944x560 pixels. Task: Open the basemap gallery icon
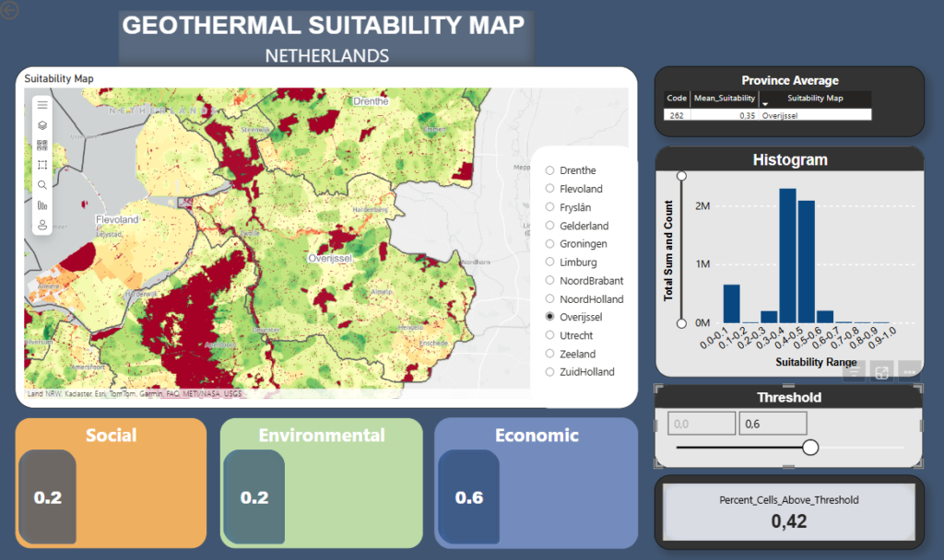pyautogui.click(x=42, y=146)
